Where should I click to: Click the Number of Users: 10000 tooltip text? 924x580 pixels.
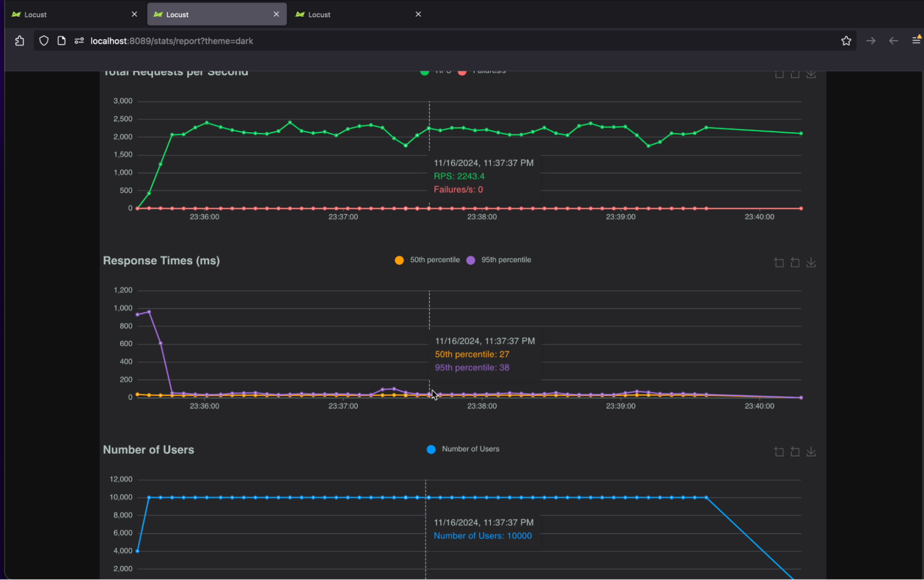[483, 536]
